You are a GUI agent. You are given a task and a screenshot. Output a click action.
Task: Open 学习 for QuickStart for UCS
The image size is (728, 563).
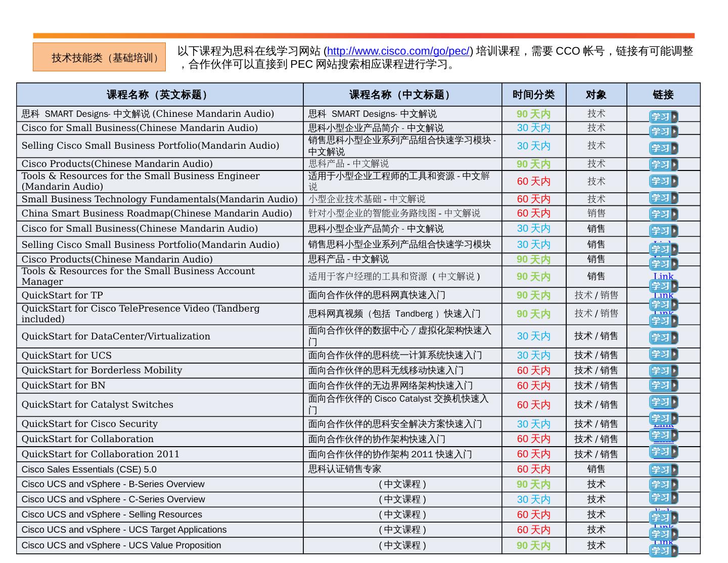[x=663, y=354]
